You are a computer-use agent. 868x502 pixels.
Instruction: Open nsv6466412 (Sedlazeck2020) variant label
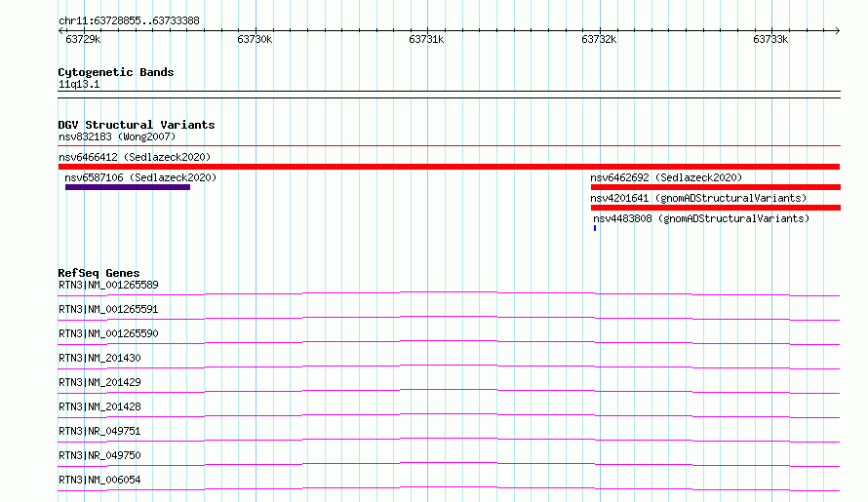coord(135,157)
